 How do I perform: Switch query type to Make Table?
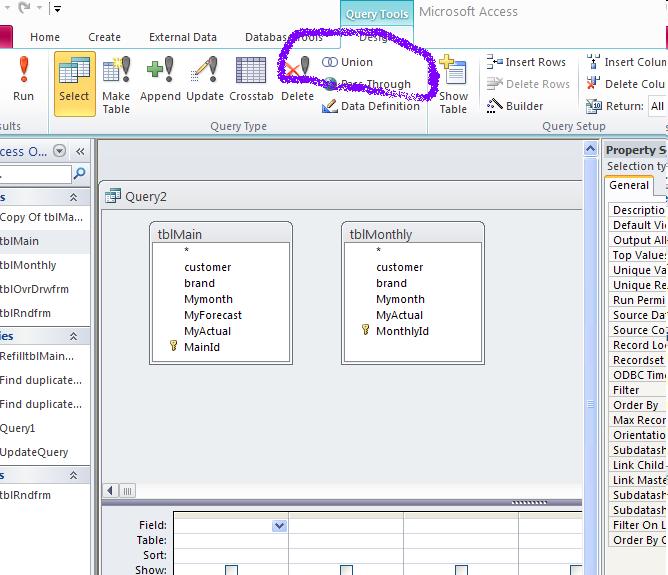(x=116, y=85)
